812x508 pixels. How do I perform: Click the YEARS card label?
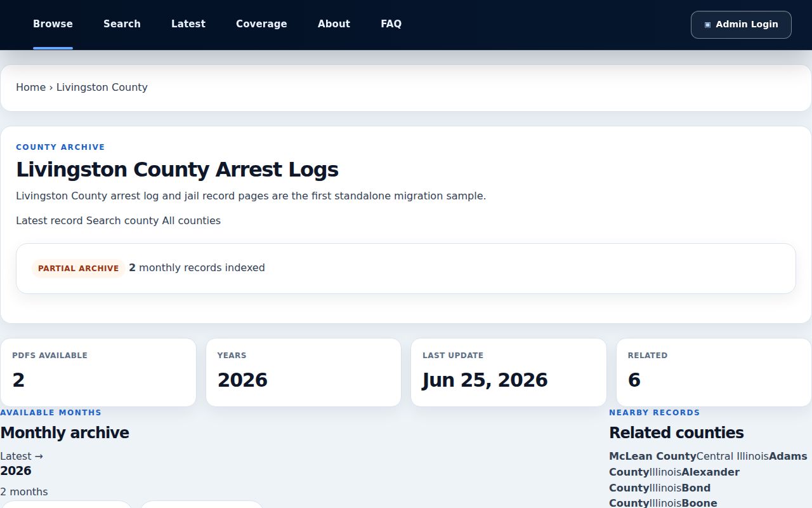click(x=232, y=356)
